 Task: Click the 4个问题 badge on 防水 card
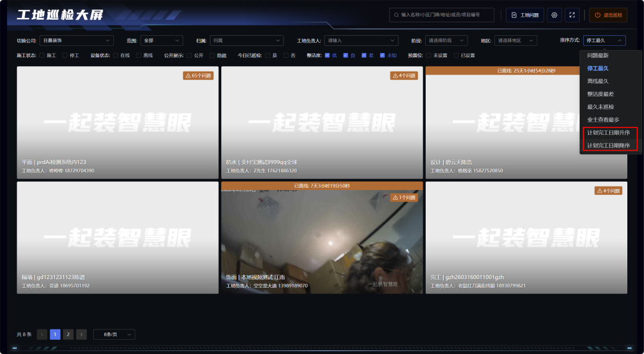[404, 76]
